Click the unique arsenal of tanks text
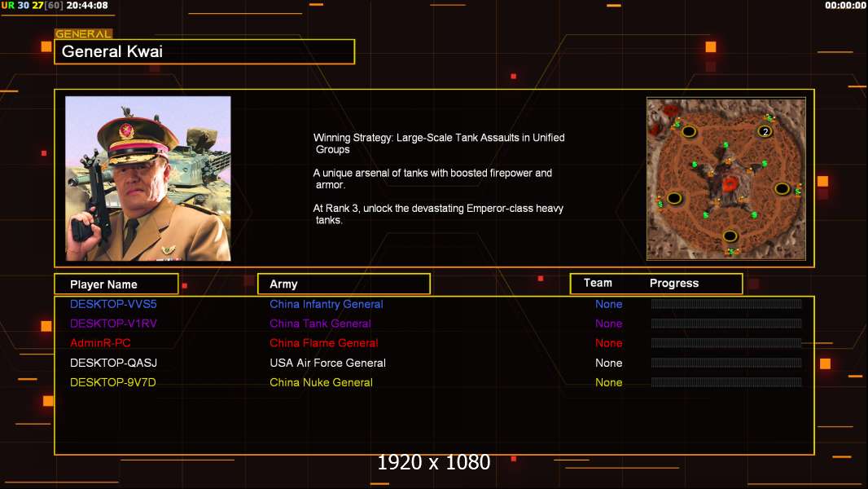868x489 pixels. (432, 178)
